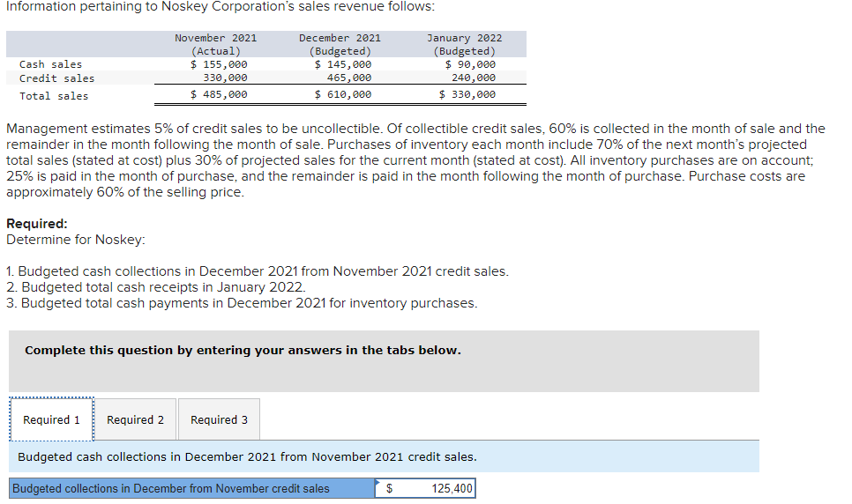Image resolution: width=852 pixels, height=504 pixels.
Task: Click the 'Complete this question' instruction banner text
Action: [243, 351]
